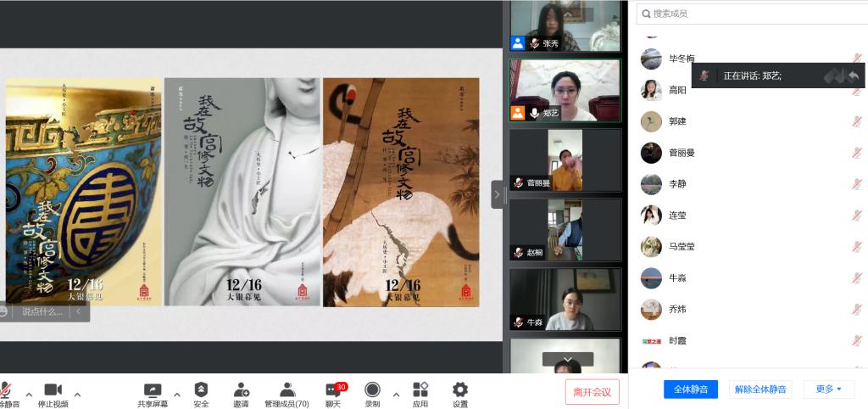The width and height of the screenshot is (868, 409).
Task: Open the apps icon
Action: tap(420, 389)
